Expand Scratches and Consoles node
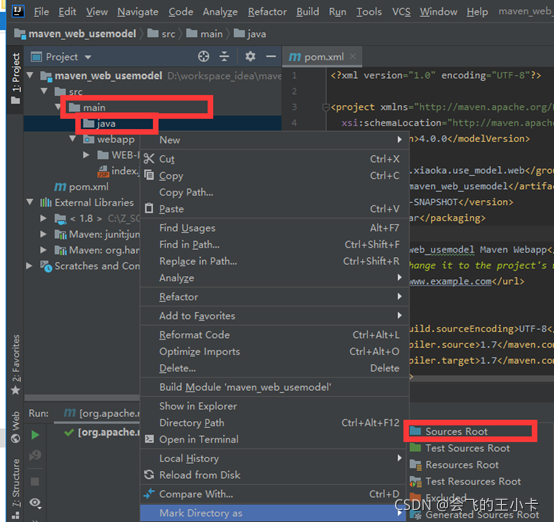 point(29,266)
